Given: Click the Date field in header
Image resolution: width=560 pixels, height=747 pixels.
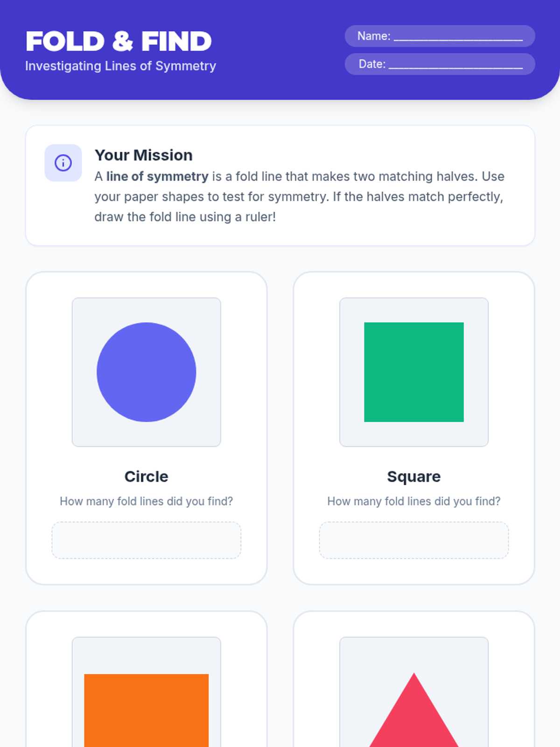Looking at the screenshot, I should point(440,64).
